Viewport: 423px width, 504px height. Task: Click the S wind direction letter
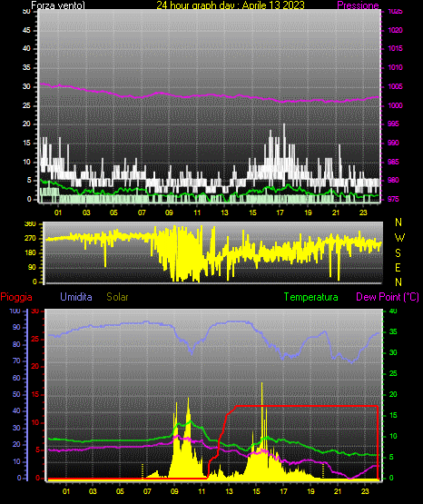(398, 253)
